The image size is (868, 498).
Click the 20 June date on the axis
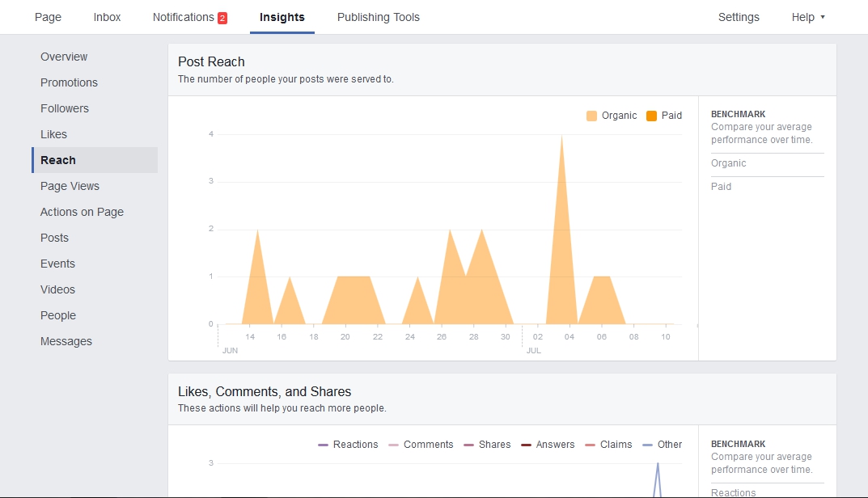pos(345,336)
